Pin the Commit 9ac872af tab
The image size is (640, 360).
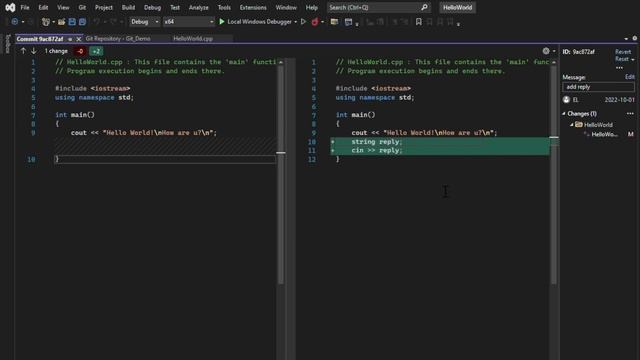70,39
